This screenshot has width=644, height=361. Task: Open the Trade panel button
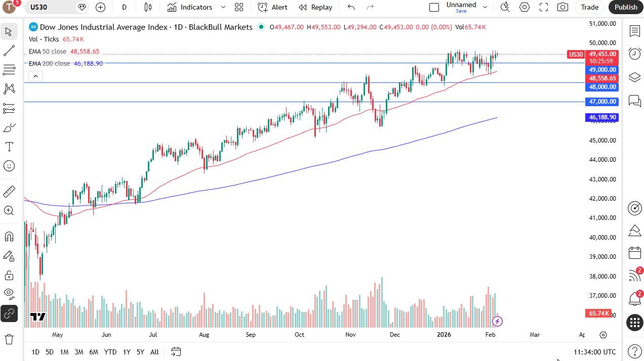click(x=590, y=7)
